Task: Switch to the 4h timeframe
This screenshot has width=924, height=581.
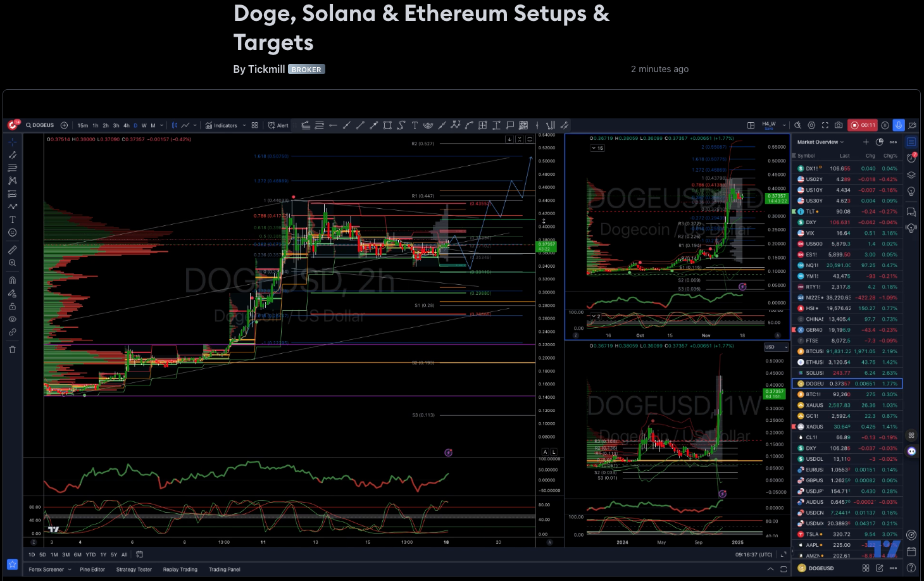Action: (x=126, y=125)
